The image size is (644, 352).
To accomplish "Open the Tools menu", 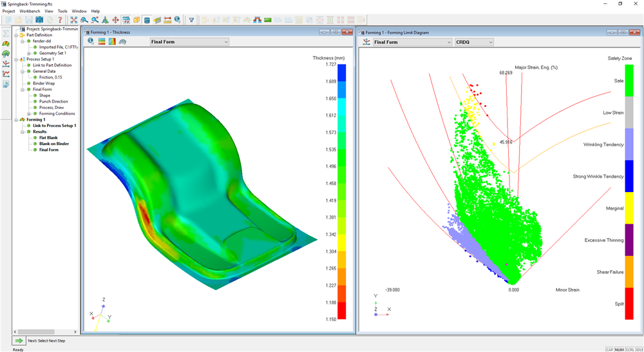I will (x=62, y=11).
